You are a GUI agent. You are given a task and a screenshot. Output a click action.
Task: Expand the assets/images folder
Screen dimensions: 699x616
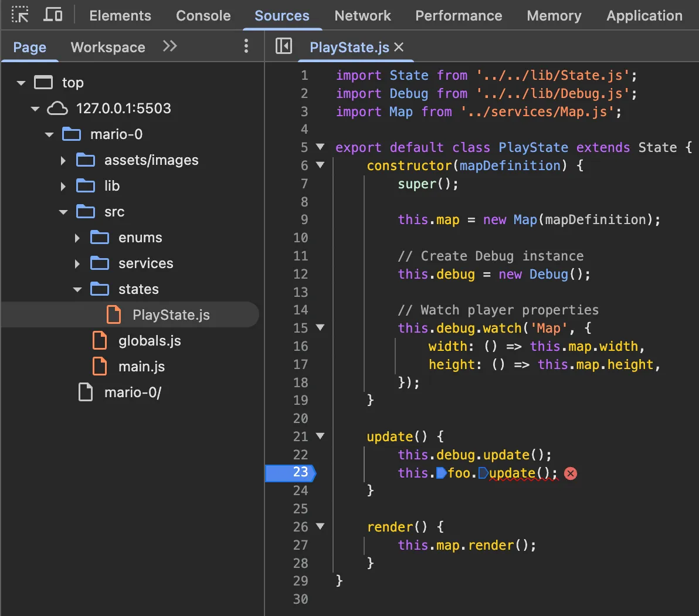tap(63, 160)
